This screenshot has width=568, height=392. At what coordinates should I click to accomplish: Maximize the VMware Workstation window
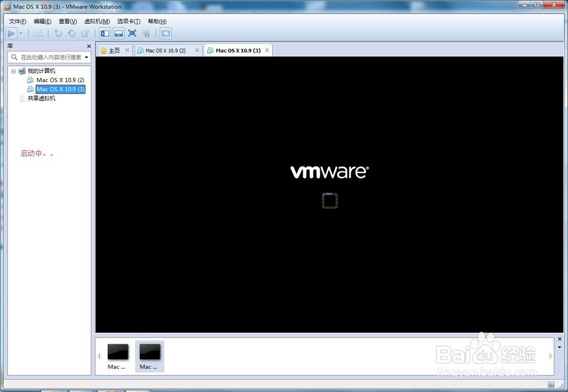[x=537, y=5]
